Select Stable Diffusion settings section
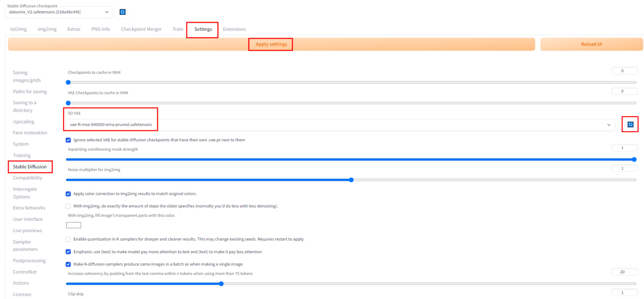Image resolution: width=644 pixels, height=299 pixels. coord(30,167)
